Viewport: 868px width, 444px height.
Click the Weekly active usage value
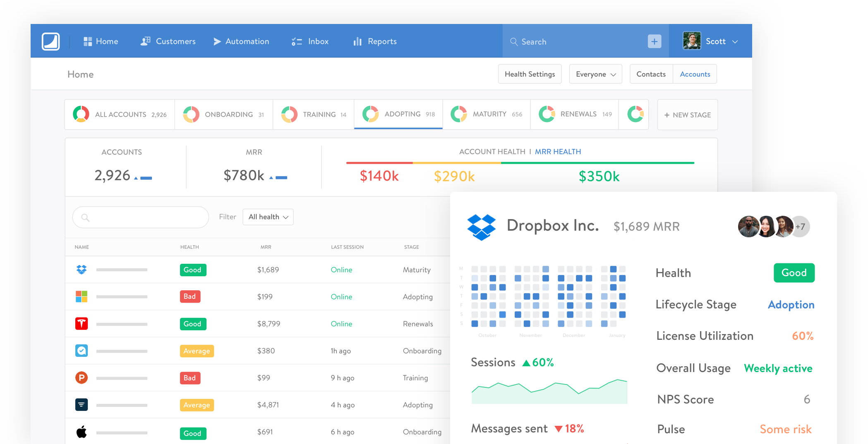(778, 368)
